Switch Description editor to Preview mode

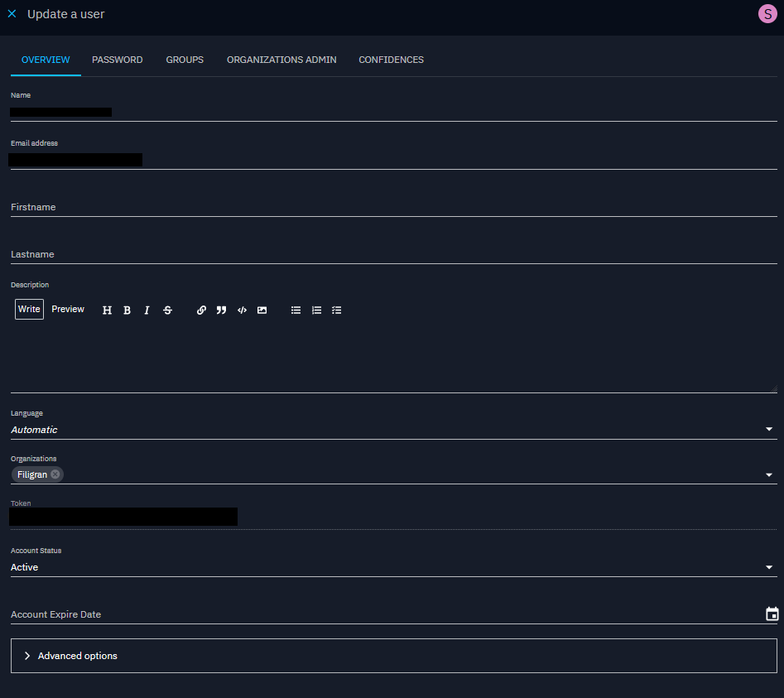point(68,310)
